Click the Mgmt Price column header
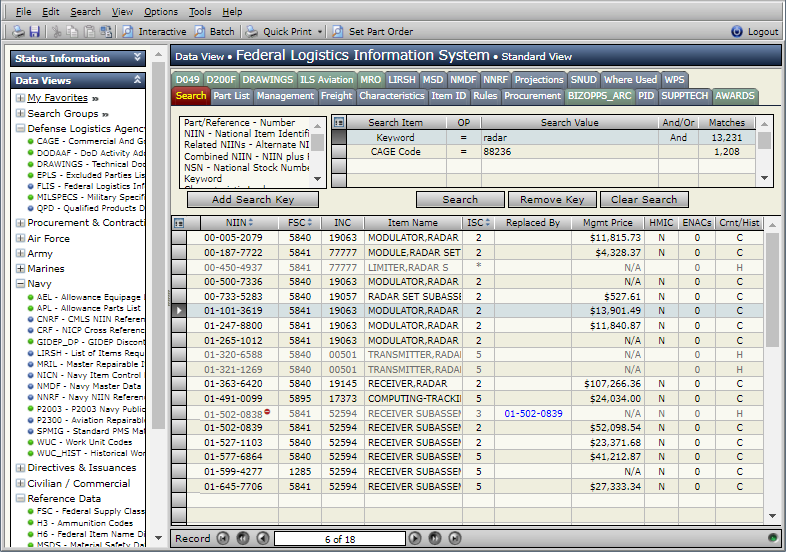Screen dimensions: 786x552 pos(608,223)
